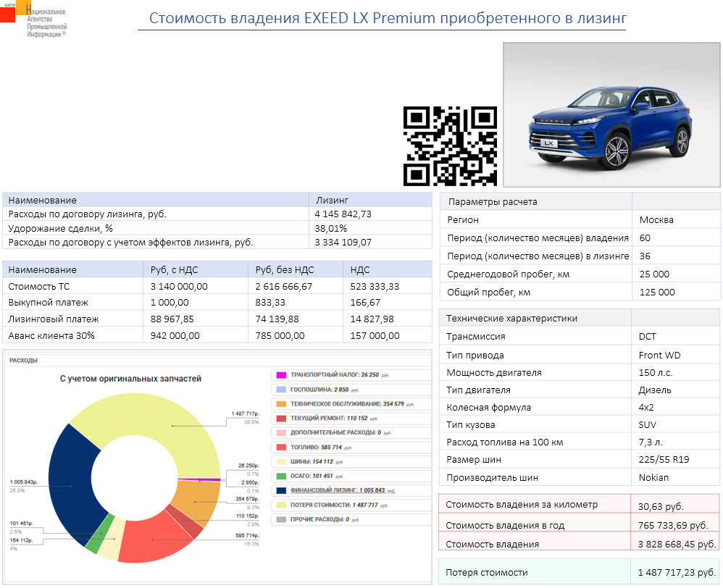Select the orange Техническое обслуживание swatch
The width and height of the screenshot is (723, 588).
coord(281,404)
